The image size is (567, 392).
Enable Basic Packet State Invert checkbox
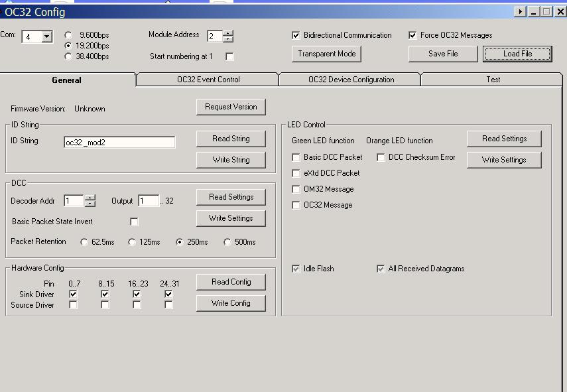pyautogui.click(x=134, y=222)
